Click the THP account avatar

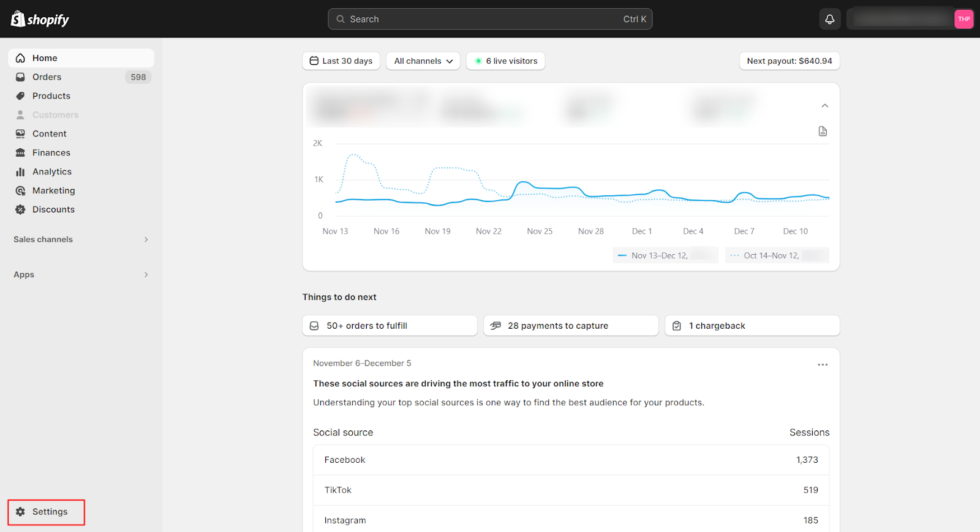[963, 19]
